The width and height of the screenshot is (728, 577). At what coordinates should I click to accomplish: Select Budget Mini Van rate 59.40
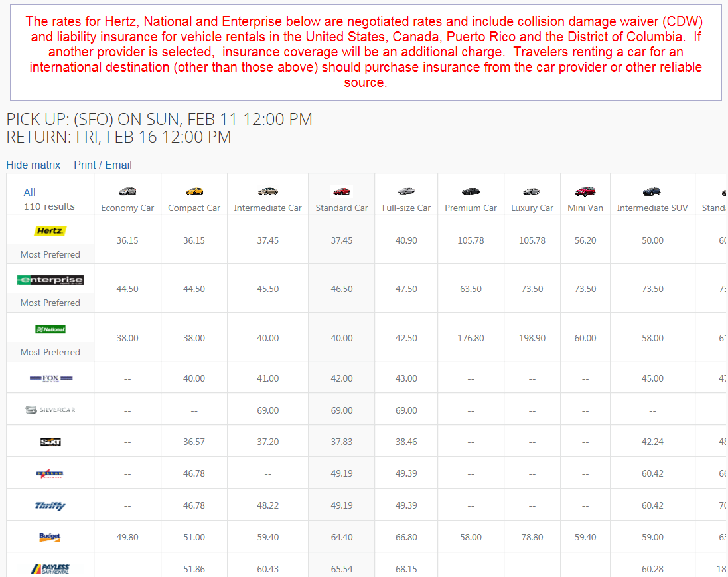[x=585, y=538]
